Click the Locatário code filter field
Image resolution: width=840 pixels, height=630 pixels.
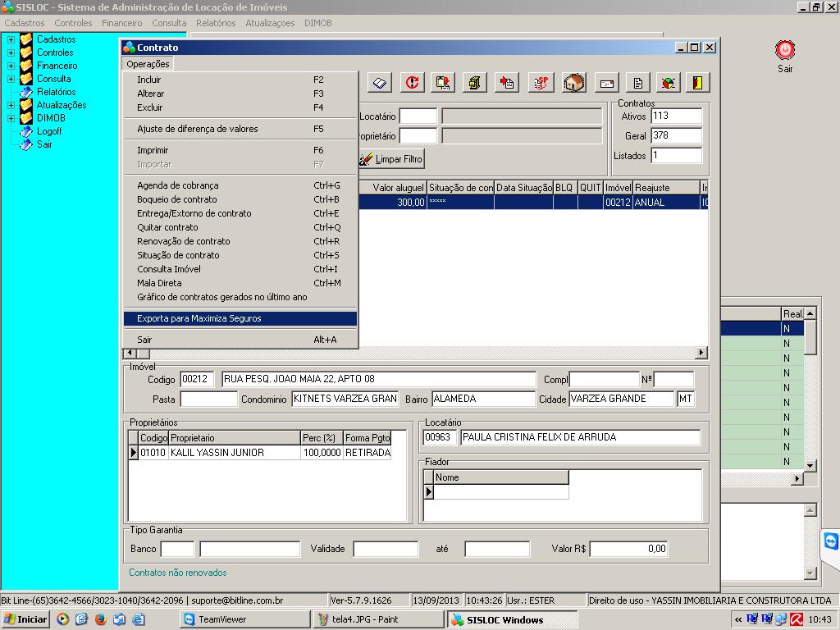tap(418, 116)
